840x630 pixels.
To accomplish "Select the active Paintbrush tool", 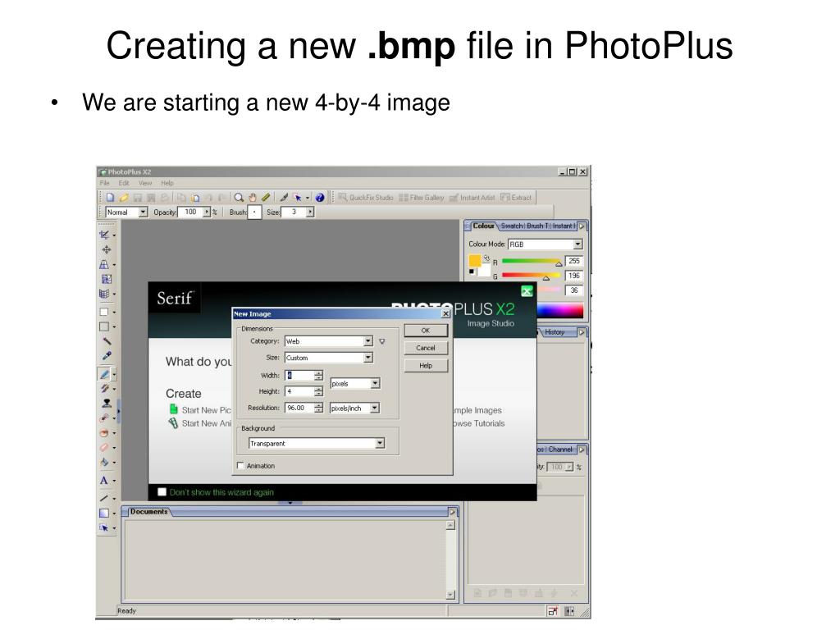I will (104, 374).
